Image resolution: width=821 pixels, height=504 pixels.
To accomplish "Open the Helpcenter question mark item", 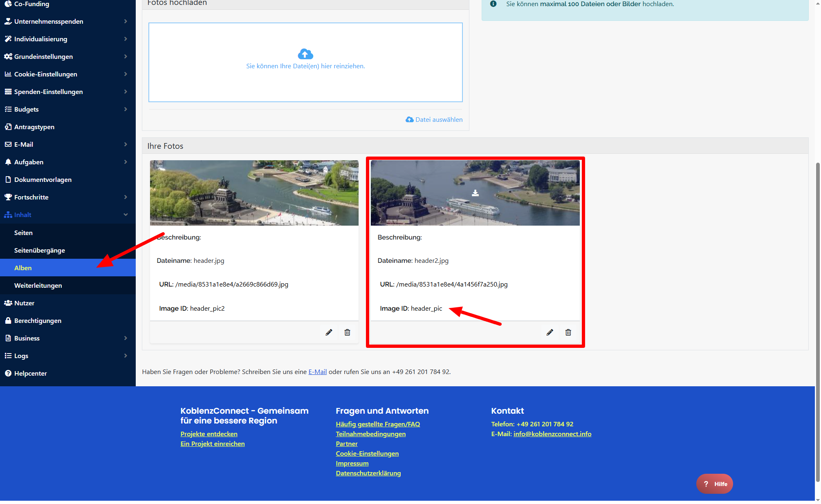I will tap(30, 373).
